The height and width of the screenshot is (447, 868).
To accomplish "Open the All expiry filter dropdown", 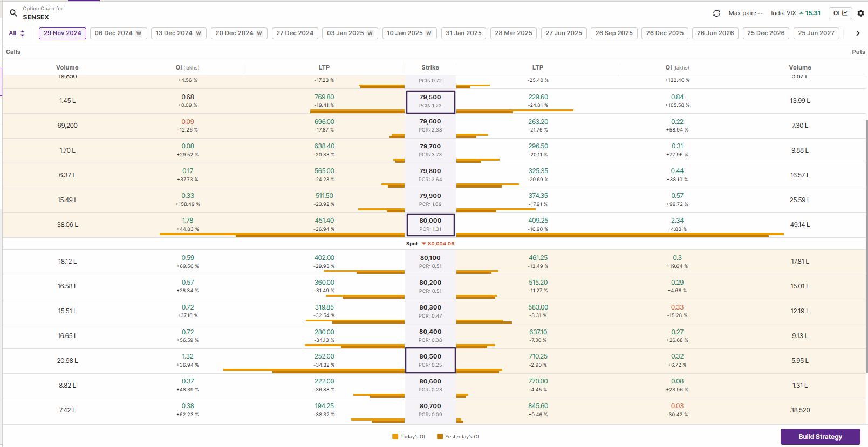I will click(17, 33).
